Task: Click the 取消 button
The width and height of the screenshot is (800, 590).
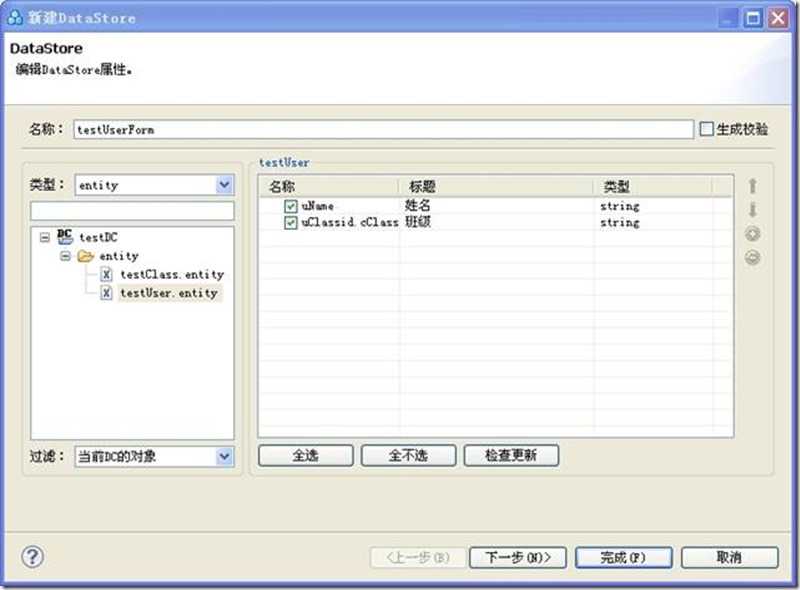Action: pos(729,557)
